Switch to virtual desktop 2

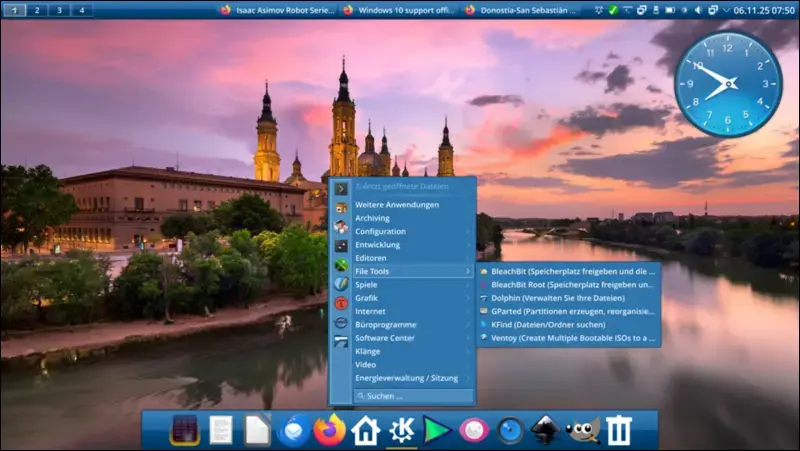[x=38, y=10]
